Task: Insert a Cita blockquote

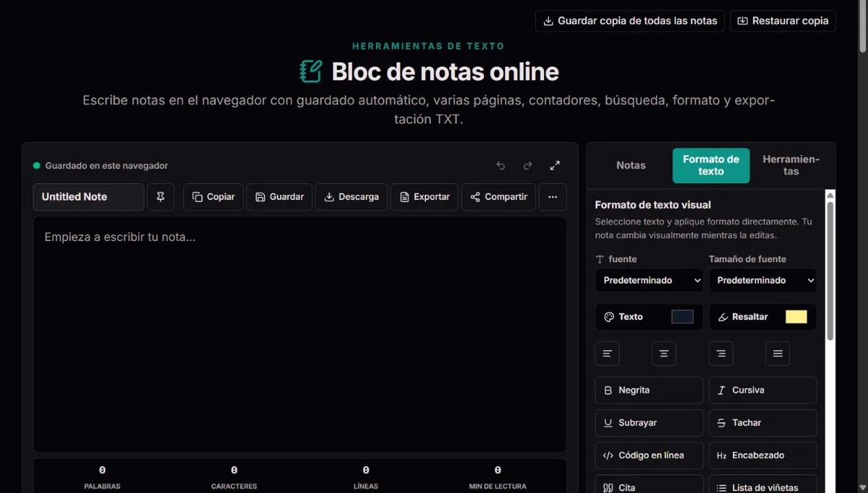Action: (x=649, y=486)
